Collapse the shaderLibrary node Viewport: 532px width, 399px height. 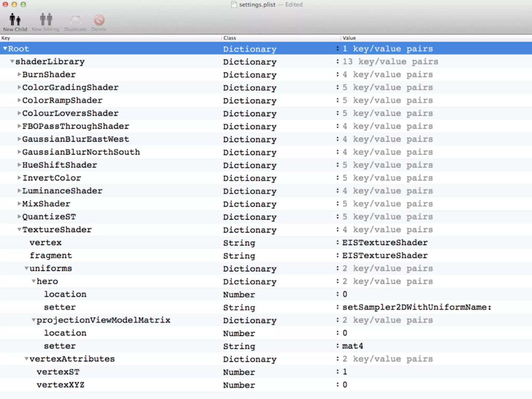(12, 62)
